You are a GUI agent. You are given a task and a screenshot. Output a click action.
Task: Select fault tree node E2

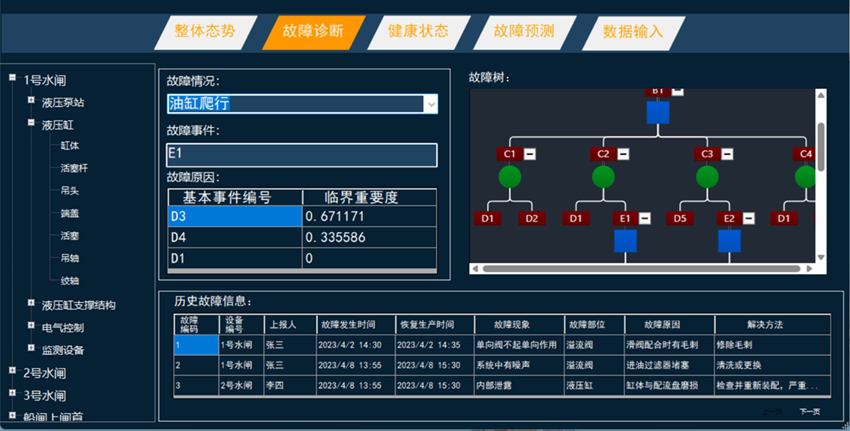coord(729,218)
